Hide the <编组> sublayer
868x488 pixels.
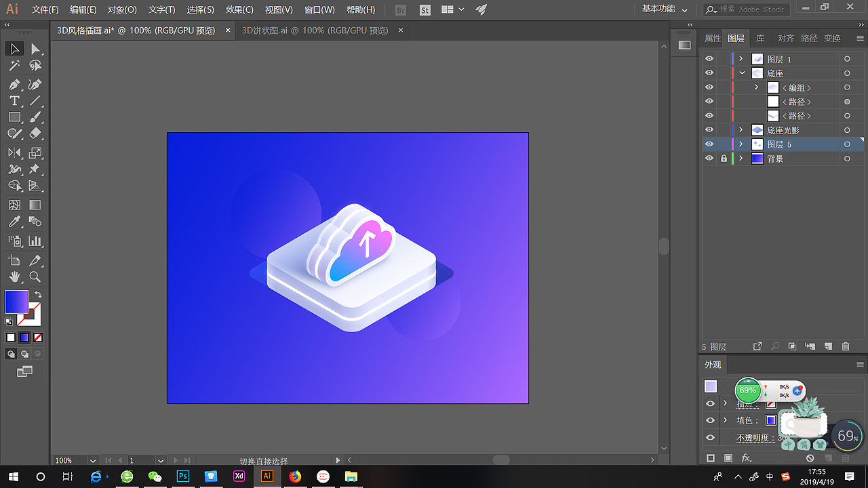point(709,87)
